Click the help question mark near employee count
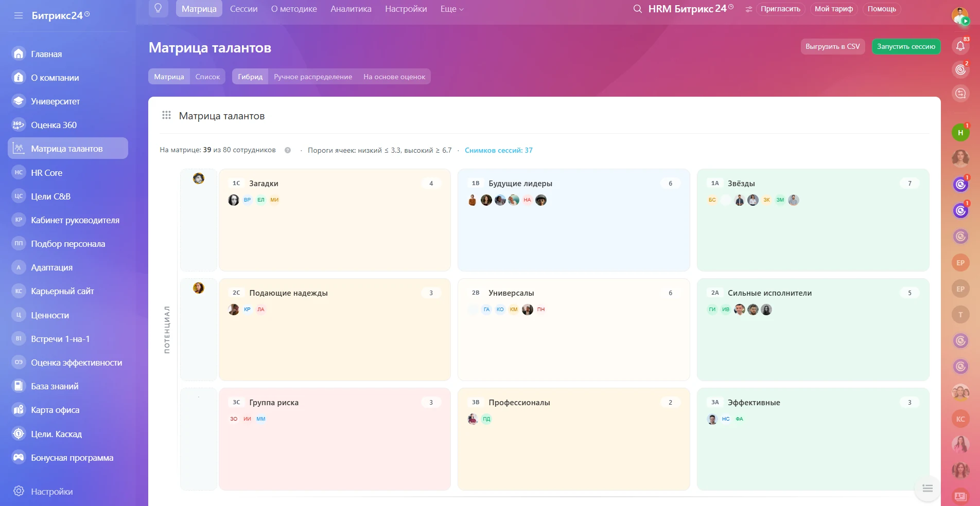This screenshot has width=980, height=506. pyautogui.click(x=288, y=150)
